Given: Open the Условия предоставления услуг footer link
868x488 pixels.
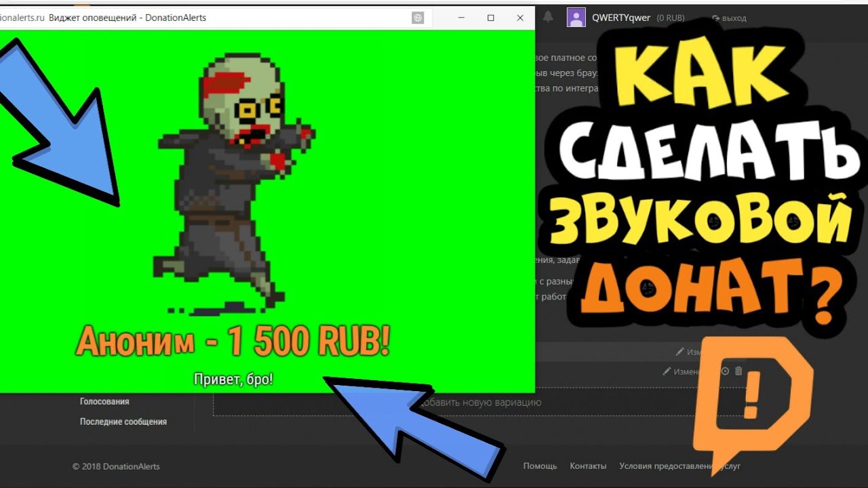Looking at the screenshot, I should [679, 466].
